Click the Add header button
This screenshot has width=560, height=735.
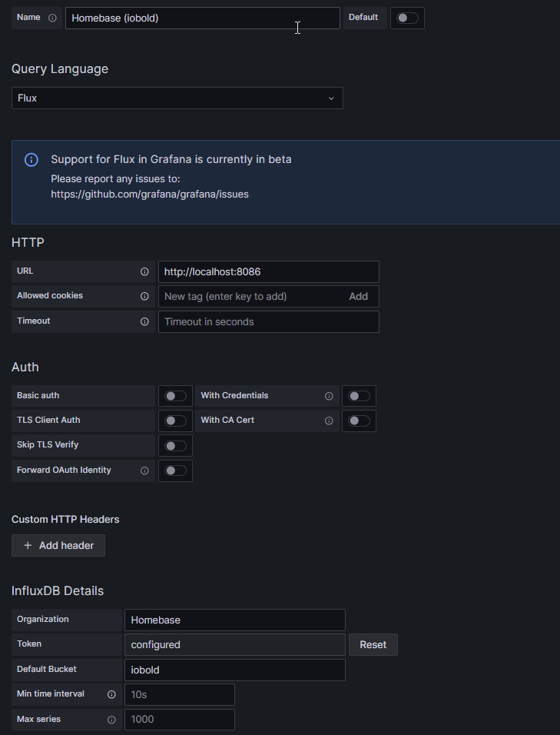58,545
